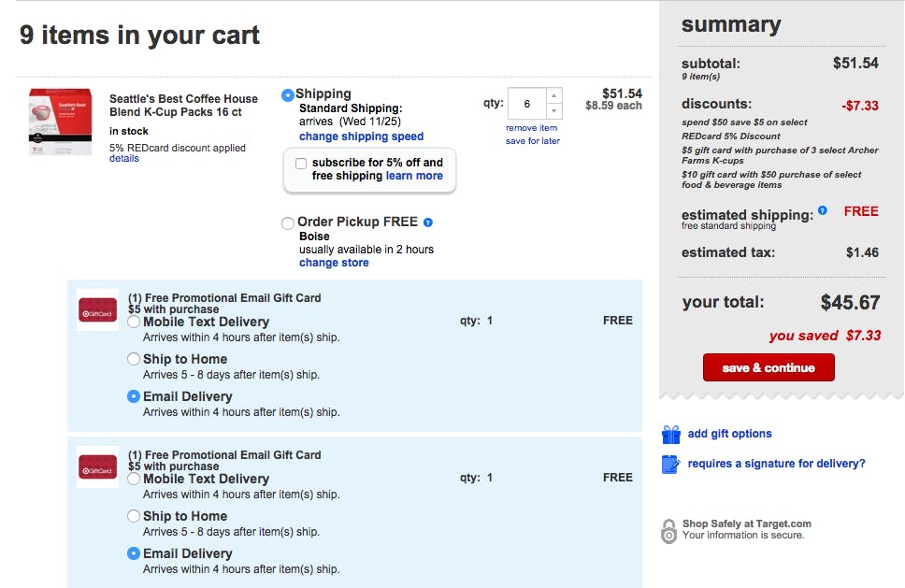Choose the Order Pickup FREE radio option
Image resolution: width=905 pixels, height=588 pixels.
coord(288,223)
